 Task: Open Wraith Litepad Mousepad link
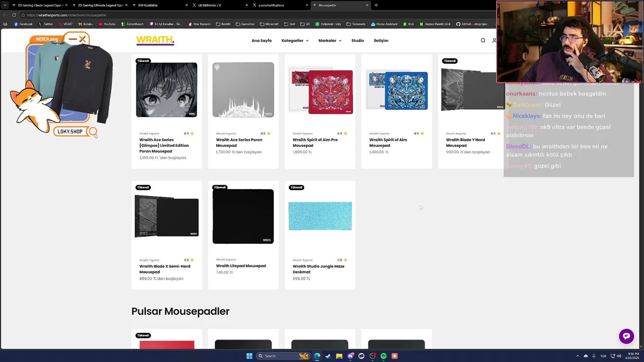(x=241, y=266)
